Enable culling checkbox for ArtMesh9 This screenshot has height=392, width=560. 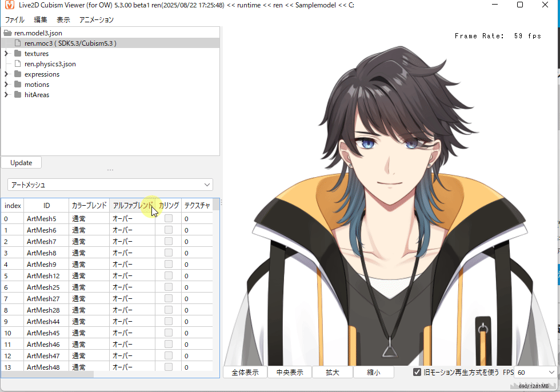pyautogui.click(x=169, y=264)
